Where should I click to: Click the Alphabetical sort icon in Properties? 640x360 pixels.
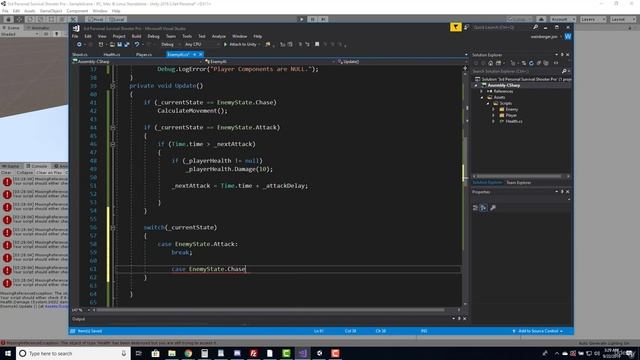pos(483,208)
